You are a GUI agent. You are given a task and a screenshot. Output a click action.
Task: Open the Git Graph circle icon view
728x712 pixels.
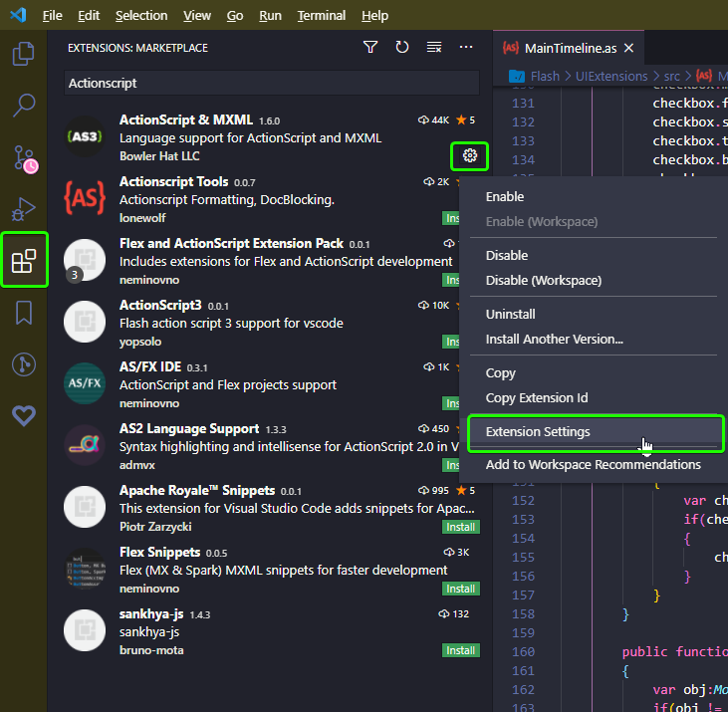tap(24, 364)
